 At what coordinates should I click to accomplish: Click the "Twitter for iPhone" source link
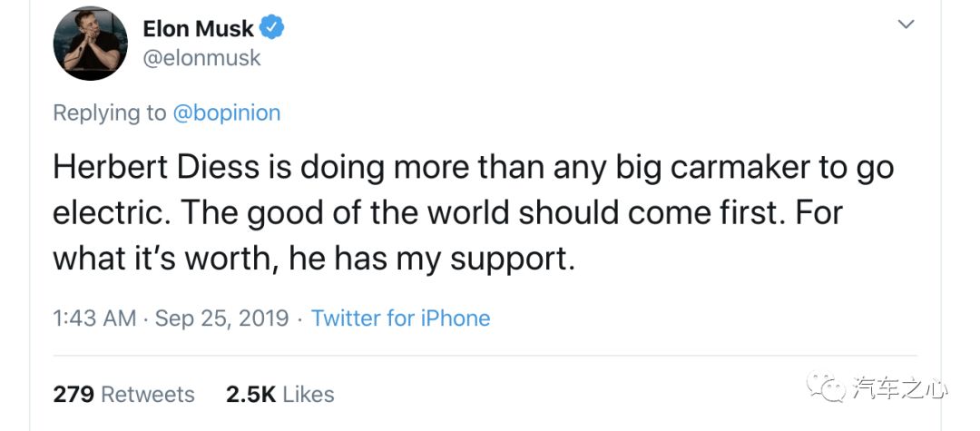click(x=400, y=318)
